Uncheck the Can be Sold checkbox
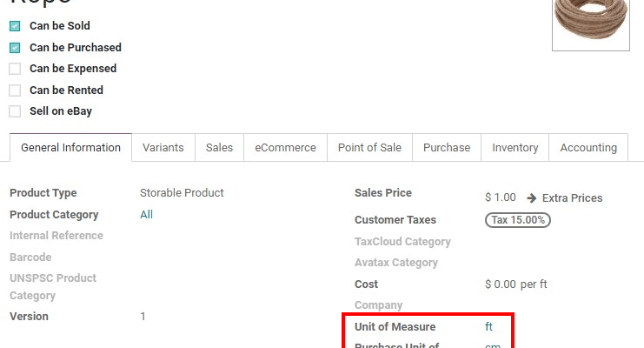644x348 pixels. [x=15, y=26]
